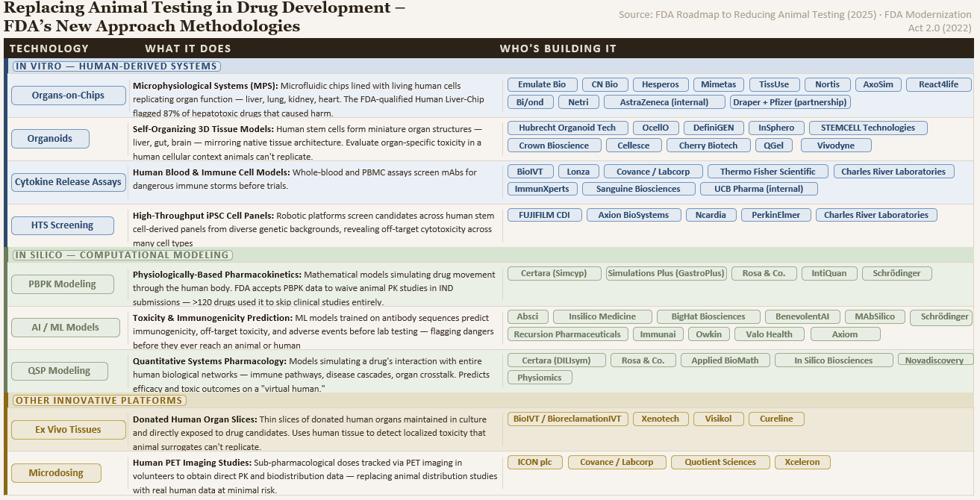Click the IN SILICO — COMPUTATIONAL MODELING header
980x500 pixels.
122,255
